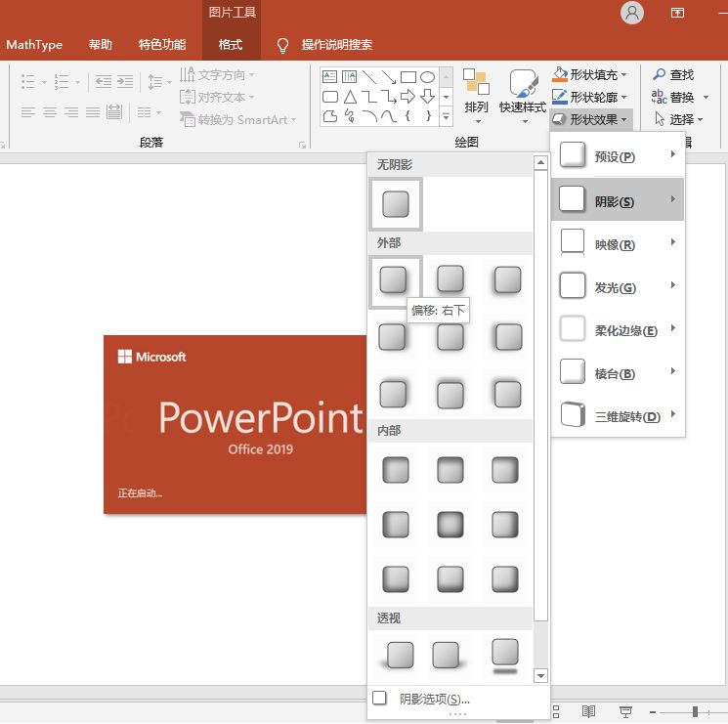
Task: Apply the center inner shadow preset
Action: [450, 525]
